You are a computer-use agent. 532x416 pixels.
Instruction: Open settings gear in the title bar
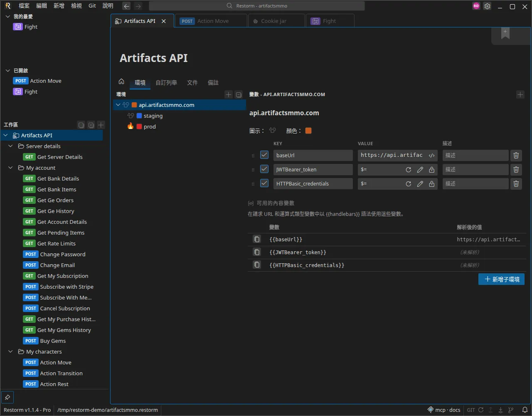click(x=487, y=6)
